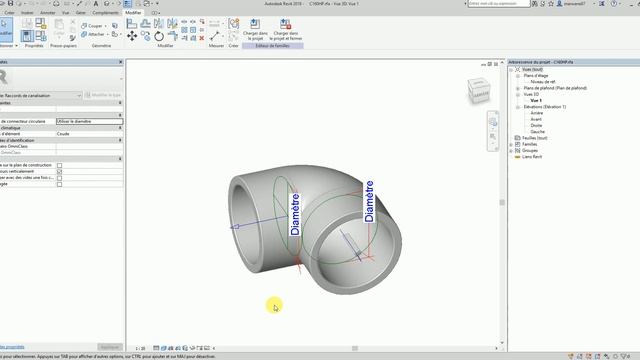Viewport: 640px width, 360px height.
Task: Choose the Align tool in Modifier panel
Action: (131, 24)
